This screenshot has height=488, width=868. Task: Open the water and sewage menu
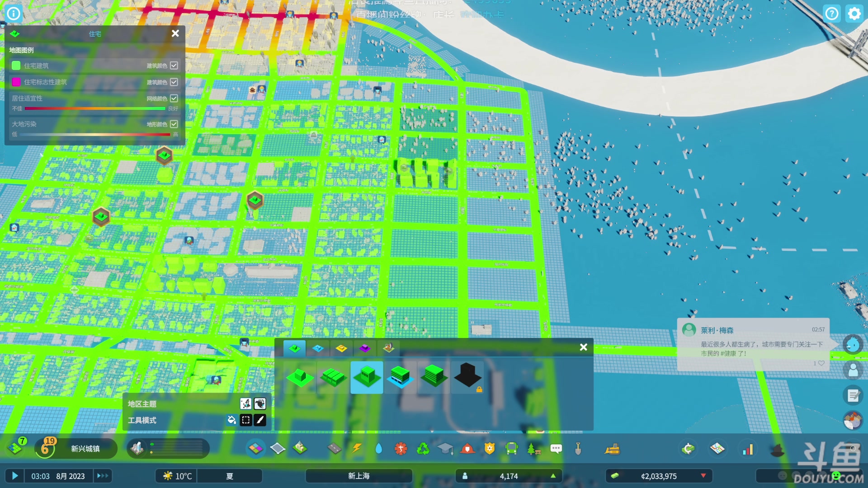coord(379,449)
